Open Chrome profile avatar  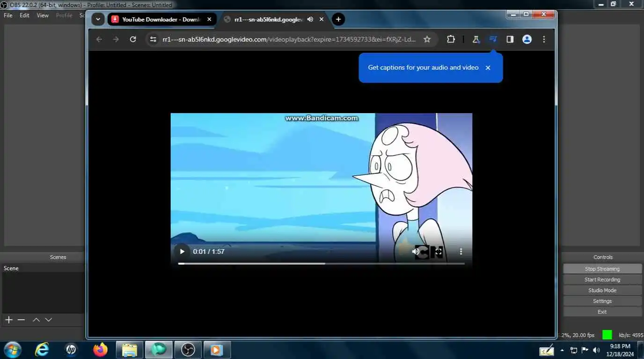click(527, 39)
